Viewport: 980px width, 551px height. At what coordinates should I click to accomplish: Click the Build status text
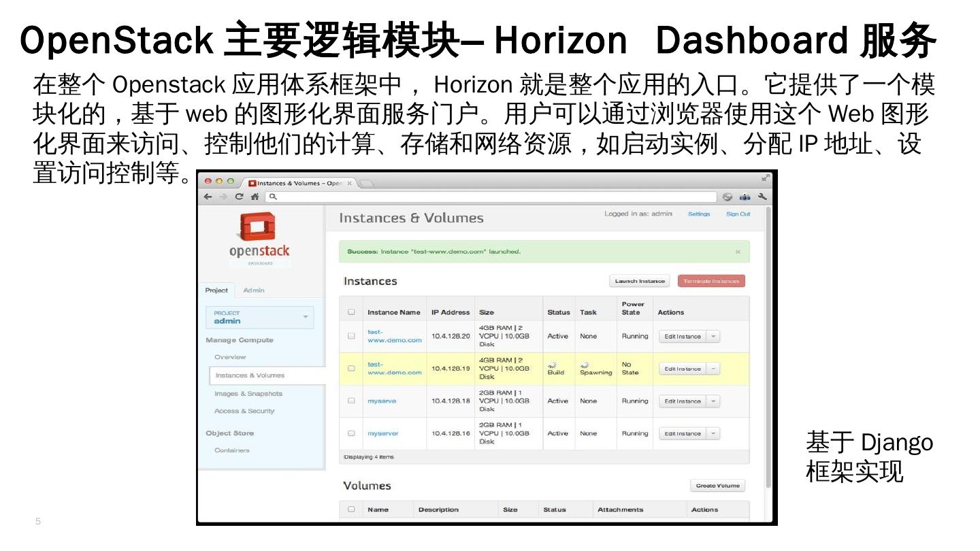click(556, 372)
